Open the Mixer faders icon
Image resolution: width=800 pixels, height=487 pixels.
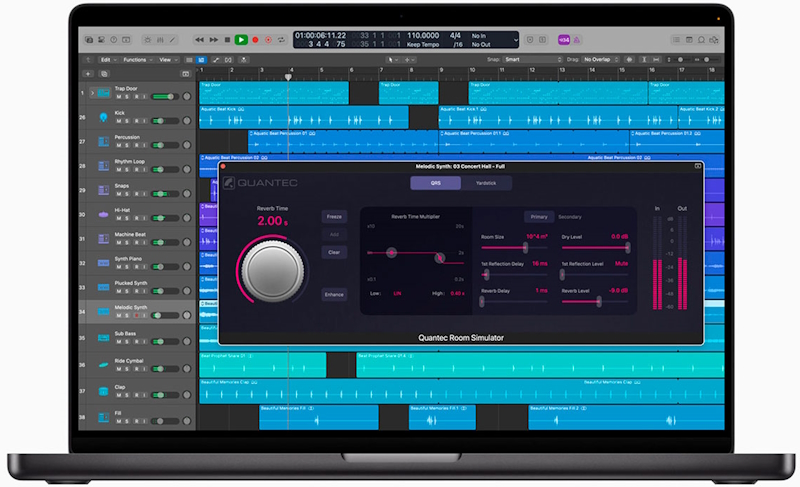pyautogui.click(x=160, y=40)
